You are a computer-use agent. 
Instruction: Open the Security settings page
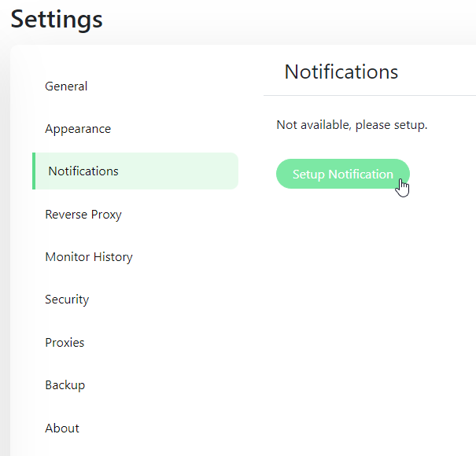click(67, 300)
